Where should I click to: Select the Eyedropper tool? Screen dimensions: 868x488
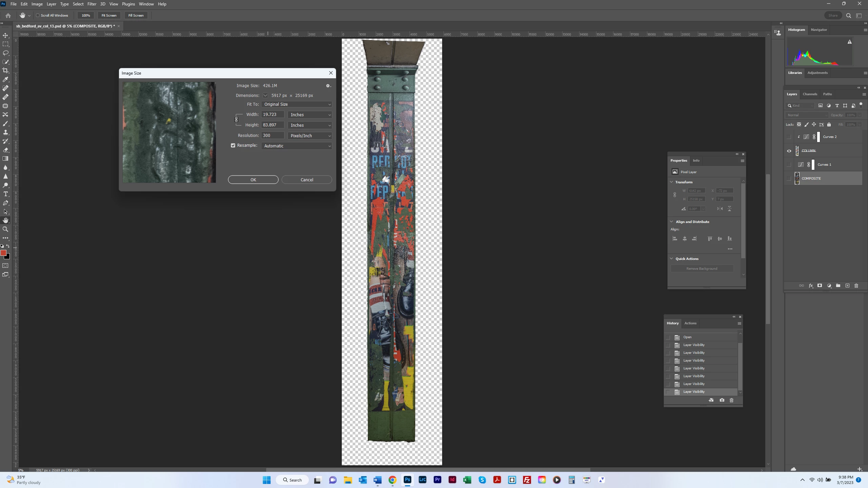click(x=5, y=79)
